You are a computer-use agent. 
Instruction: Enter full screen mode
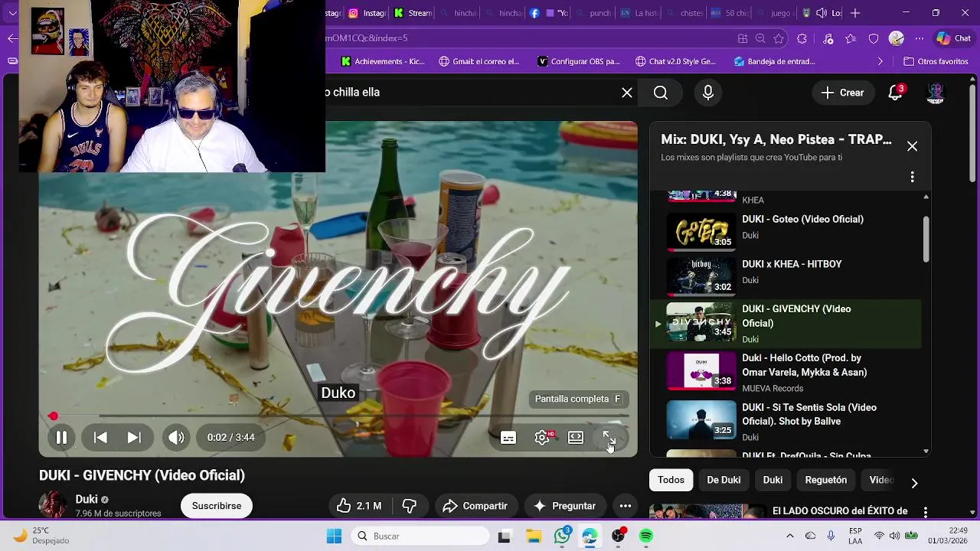click(x=609, y=438)
